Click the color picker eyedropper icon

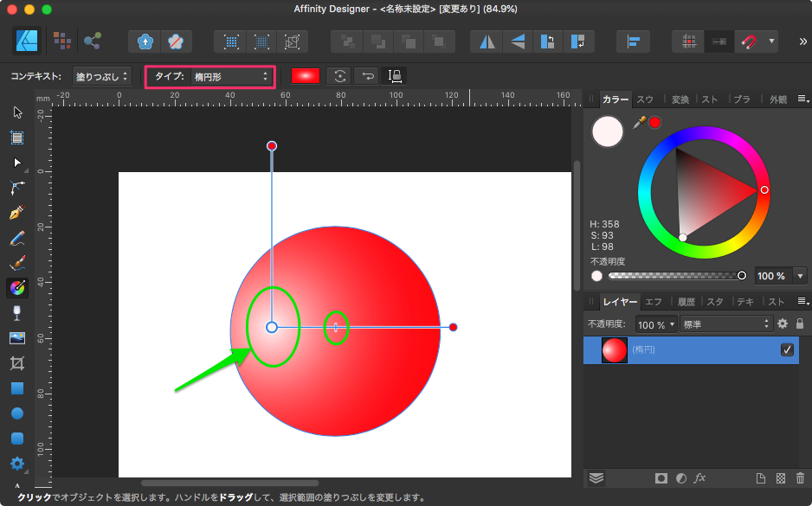tap(640, 123)
